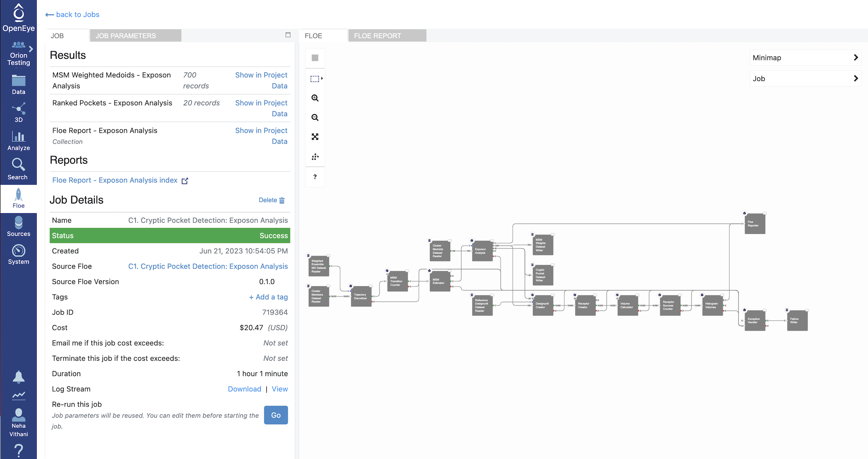Open the 3D viewer in sidebar

[x=19, y=112]
